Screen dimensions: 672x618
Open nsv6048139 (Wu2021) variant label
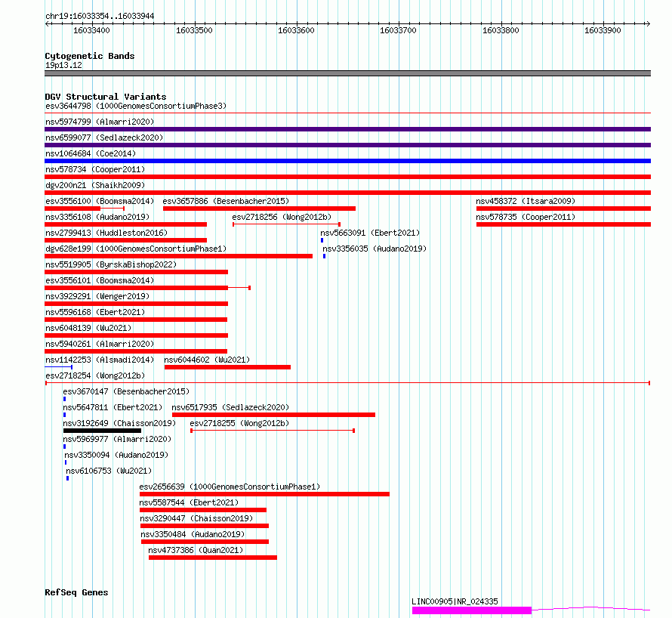point(88,328)
